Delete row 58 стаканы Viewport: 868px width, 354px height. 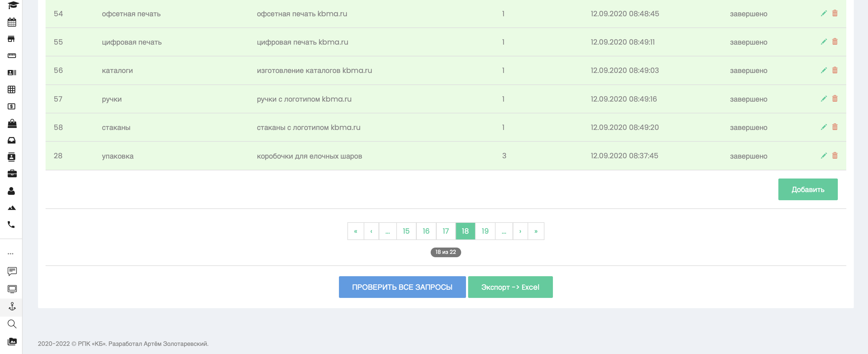pos(834,127)
